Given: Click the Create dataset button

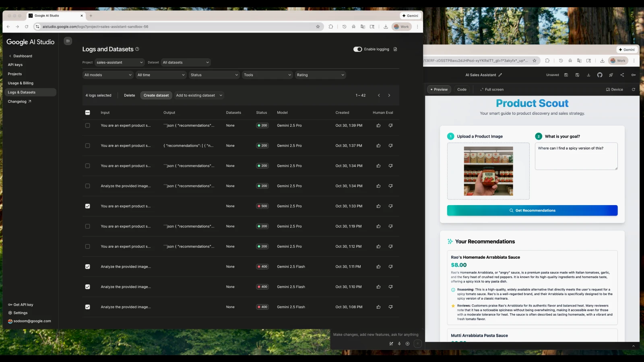Looking at the screenshot, I should pyautogui.click(x=156, y=95).
